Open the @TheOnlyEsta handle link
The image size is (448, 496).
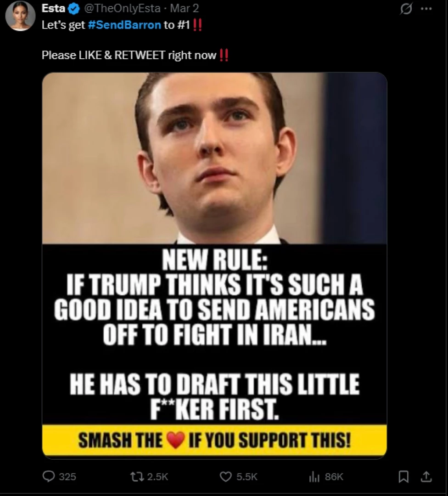pyautogui.click(x=122, y=9)
